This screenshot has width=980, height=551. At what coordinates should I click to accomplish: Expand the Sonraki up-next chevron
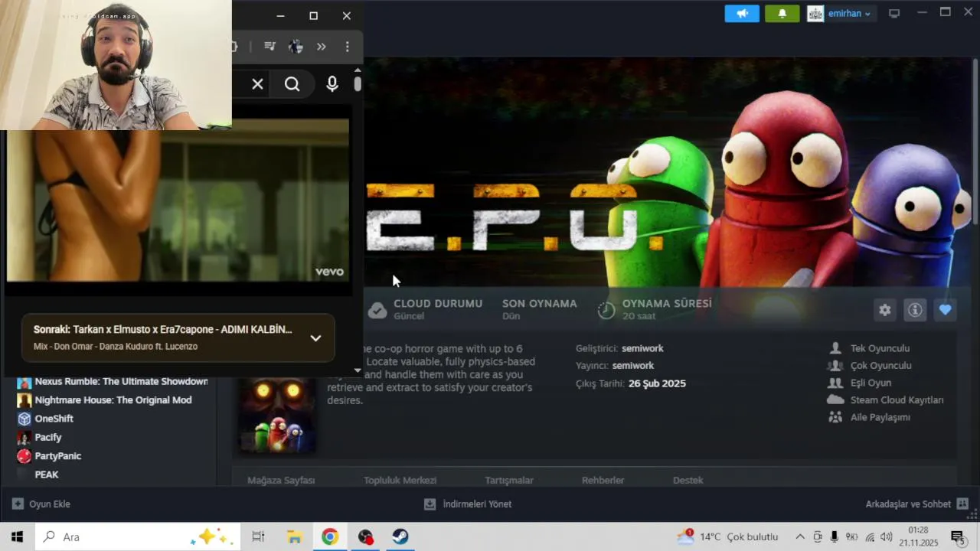(x=315, y=338)
